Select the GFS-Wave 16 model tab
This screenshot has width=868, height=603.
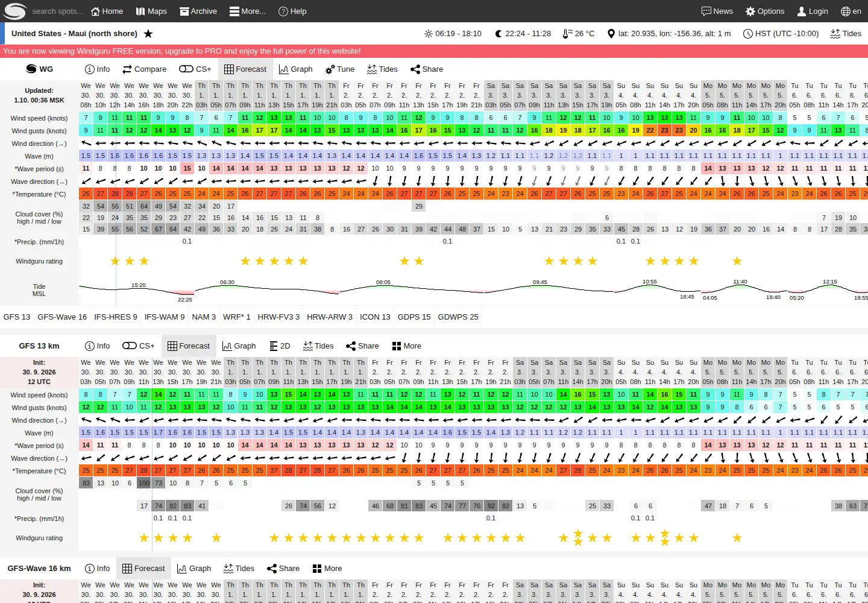tap(62, 317)
